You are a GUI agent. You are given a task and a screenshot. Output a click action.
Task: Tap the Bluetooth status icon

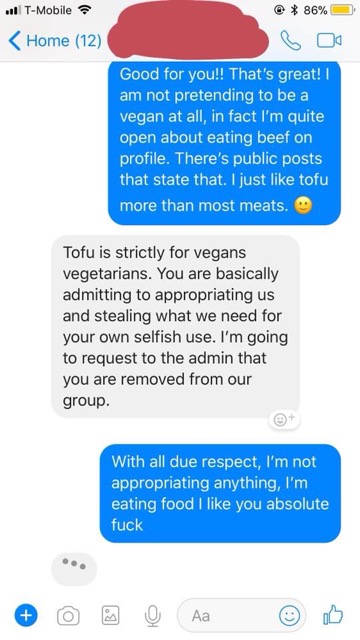pos(293,11)
